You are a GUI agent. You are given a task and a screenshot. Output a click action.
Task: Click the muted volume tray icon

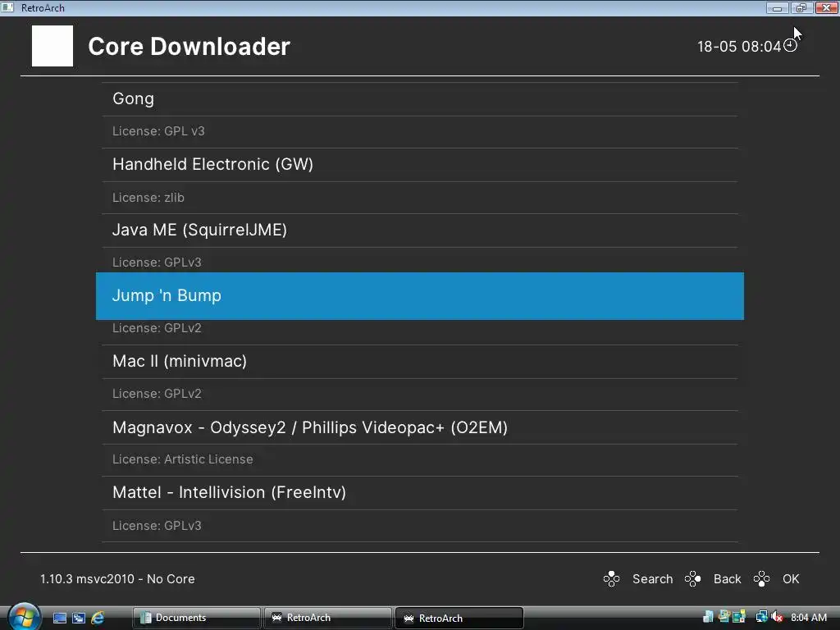[778, 617]
